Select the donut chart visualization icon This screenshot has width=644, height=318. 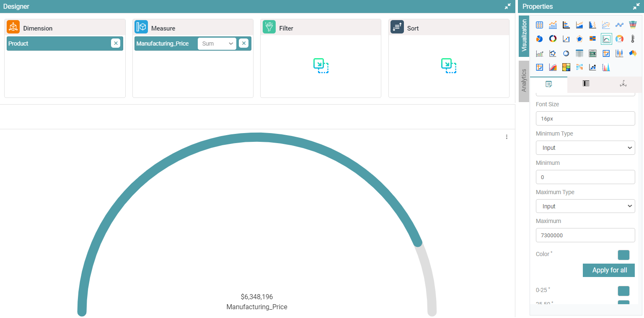(x=553, y=39)
